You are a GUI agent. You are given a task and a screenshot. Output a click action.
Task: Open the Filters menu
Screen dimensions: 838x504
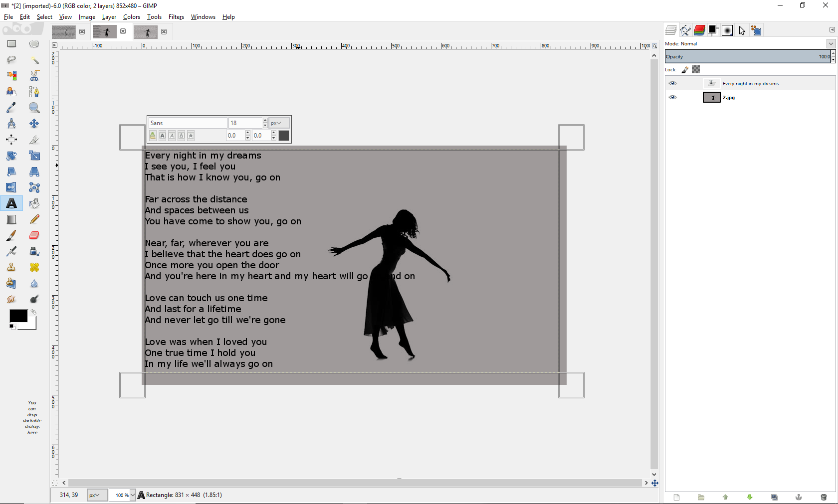[176, 17]
